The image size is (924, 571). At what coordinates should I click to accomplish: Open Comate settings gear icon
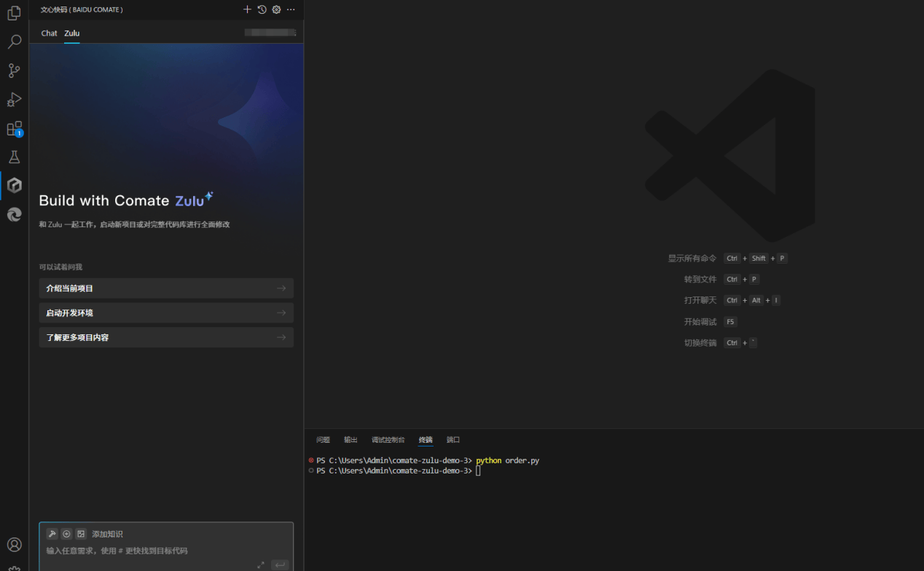click(x=276, y=9)
